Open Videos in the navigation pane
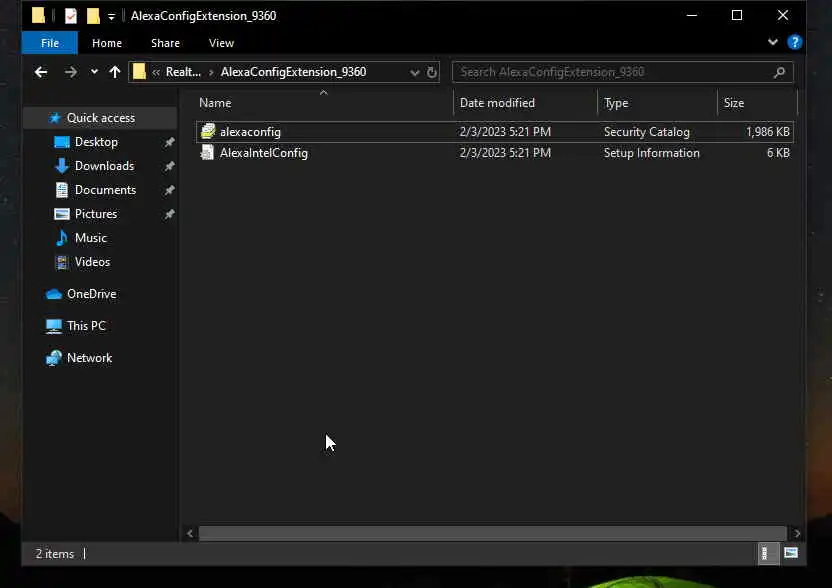This screenshot has width=832, height=588. (x=92, y=262)
